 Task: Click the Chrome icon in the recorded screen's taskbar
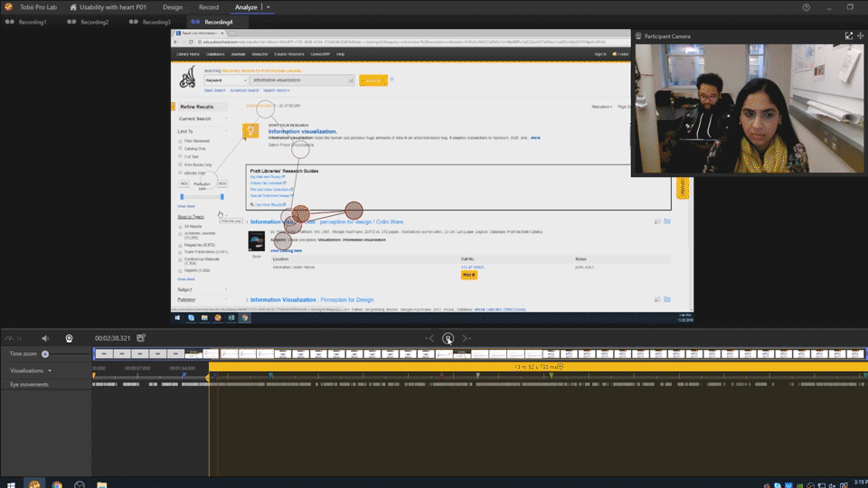244,317
